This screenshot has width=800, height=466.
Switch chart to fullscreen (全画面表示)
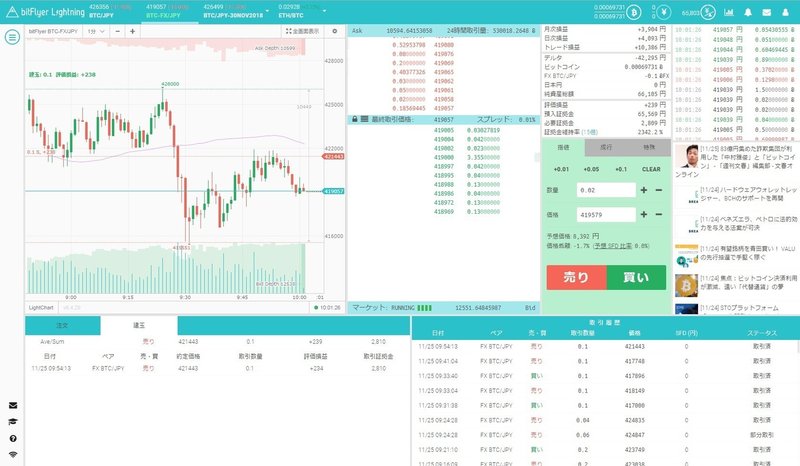(303, 31)
